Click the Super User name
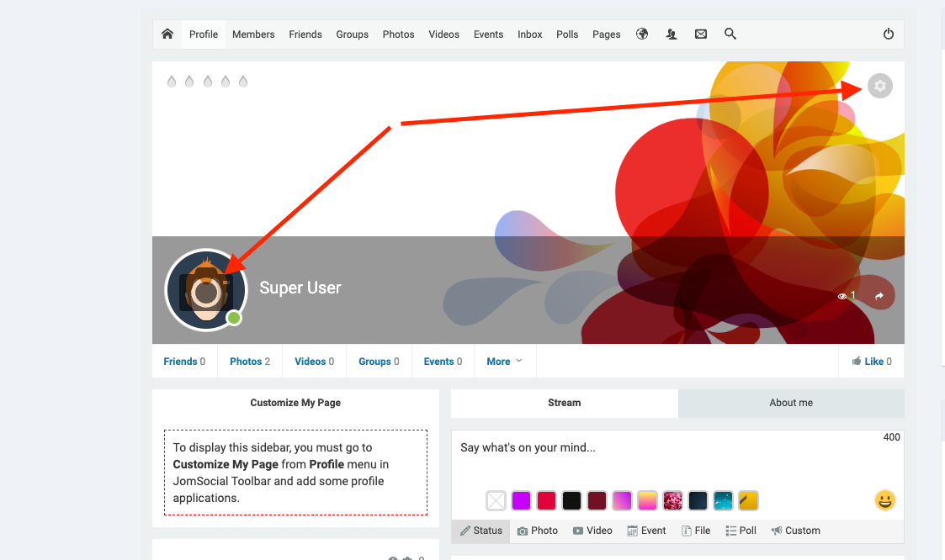 pos(300,288)
